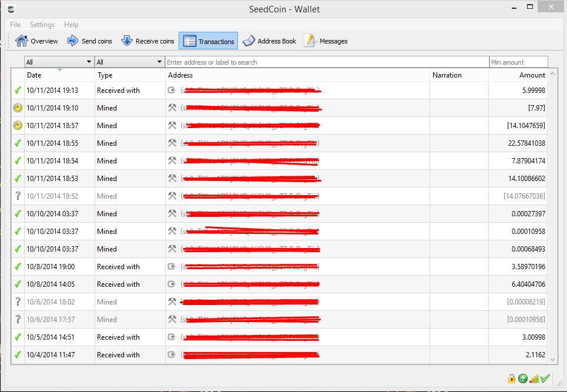Open the Help menu

pyautogui.click(x=71, y=25)
